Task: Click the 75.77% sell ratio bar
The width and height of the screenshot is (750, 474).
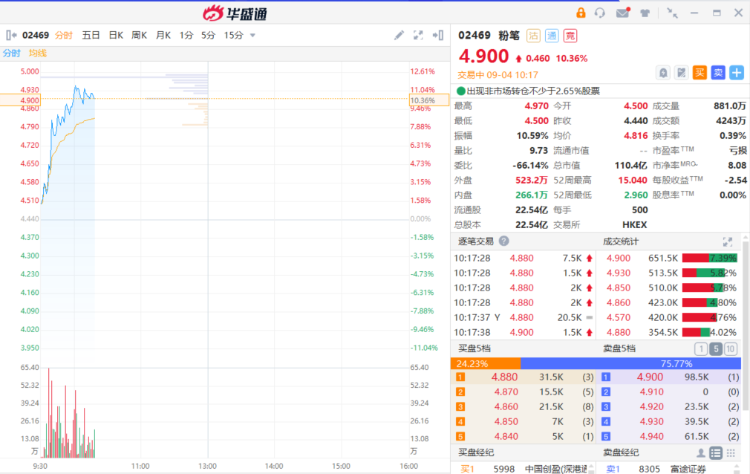Action: tap(630, 364)
